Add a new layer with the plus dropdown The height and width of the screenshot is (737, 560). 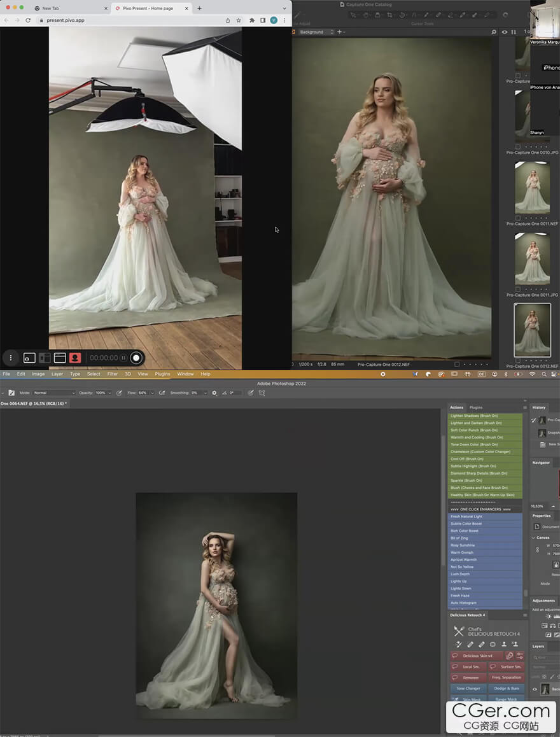click(341, 32)
